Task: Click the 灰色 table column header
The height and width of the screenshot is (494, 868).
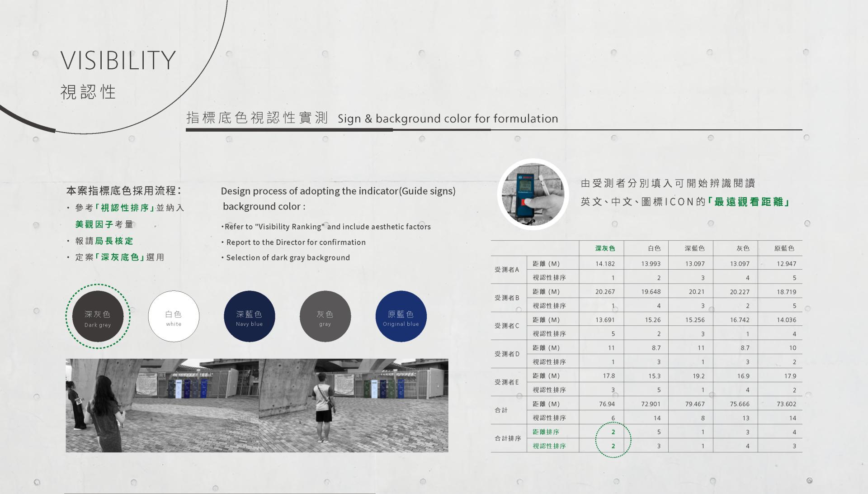Action: pyautogui.click(x=743, y=248)
